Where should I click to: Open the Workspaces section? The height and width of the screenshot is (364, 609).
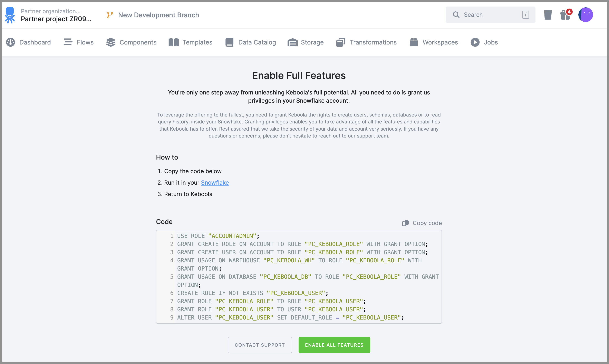(434, 42)
